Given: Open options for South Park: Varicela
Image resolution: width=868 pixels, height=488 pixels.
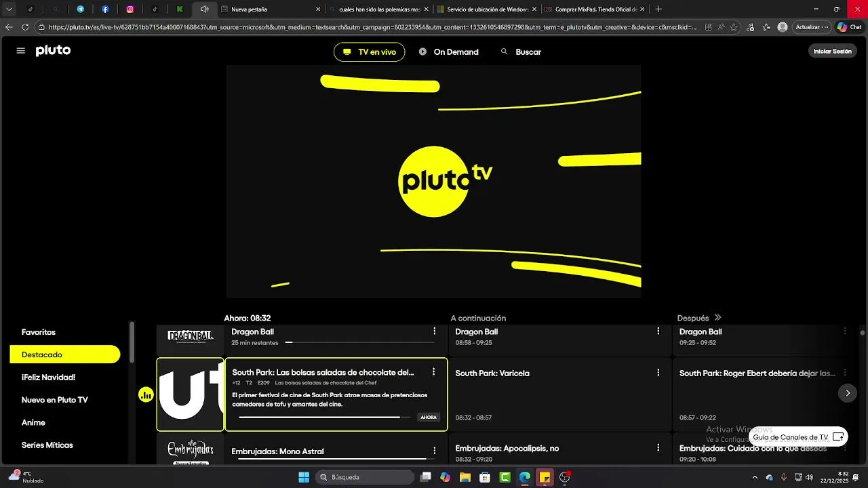Looking at the screenshot, I should pyautogui.click(x=658, y=373).
